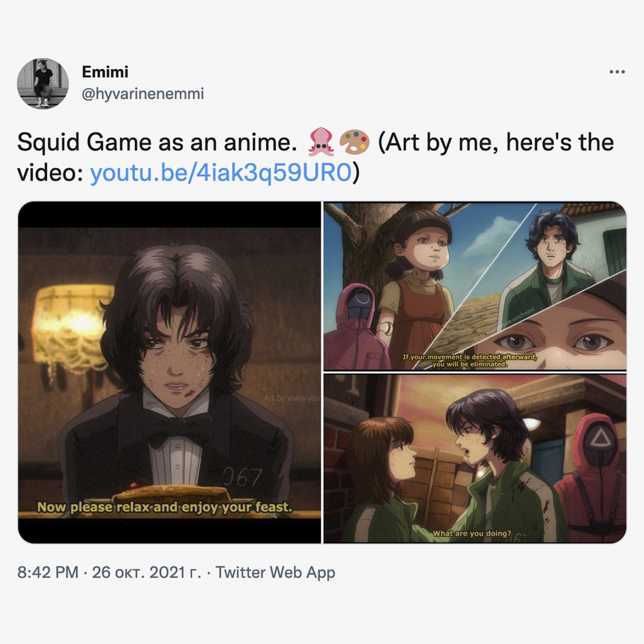Open the youtu.be/4iak3q59UR0 video link
This screenshot has width=644, height=644.
[x=221, y=173]
